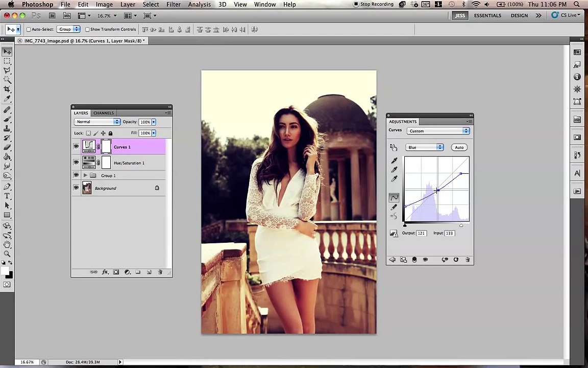The height and width of the screenshot is (368, 588).
Task: Hide the Background layer
Action: [x=76, y=188]
